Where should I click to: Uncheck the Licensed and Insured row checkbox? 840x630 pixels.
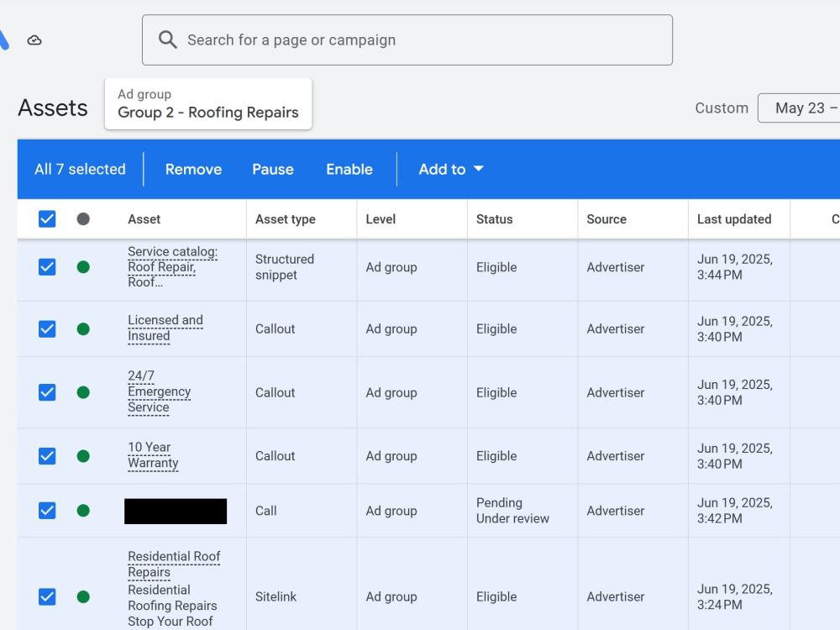[47, 329]
